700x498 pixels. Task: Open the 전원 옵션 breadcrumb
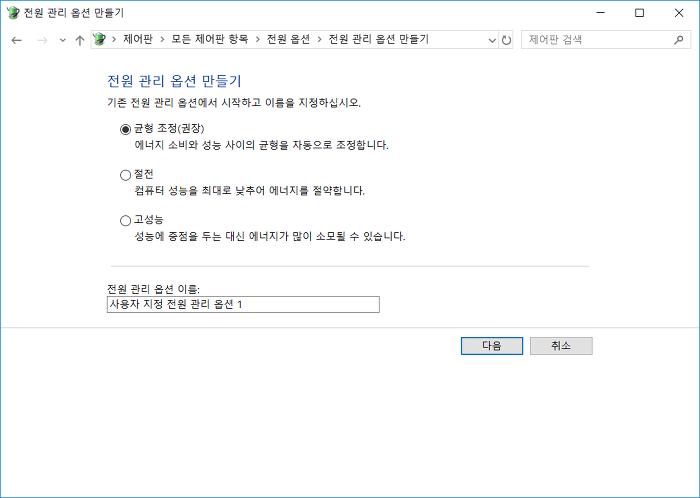click(288, 39)
